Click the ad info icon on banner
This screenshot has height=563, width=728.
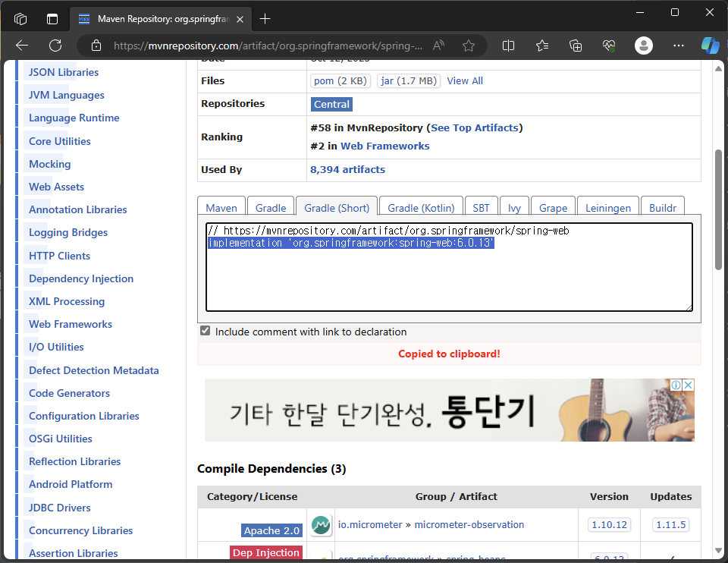pos(676,385)
